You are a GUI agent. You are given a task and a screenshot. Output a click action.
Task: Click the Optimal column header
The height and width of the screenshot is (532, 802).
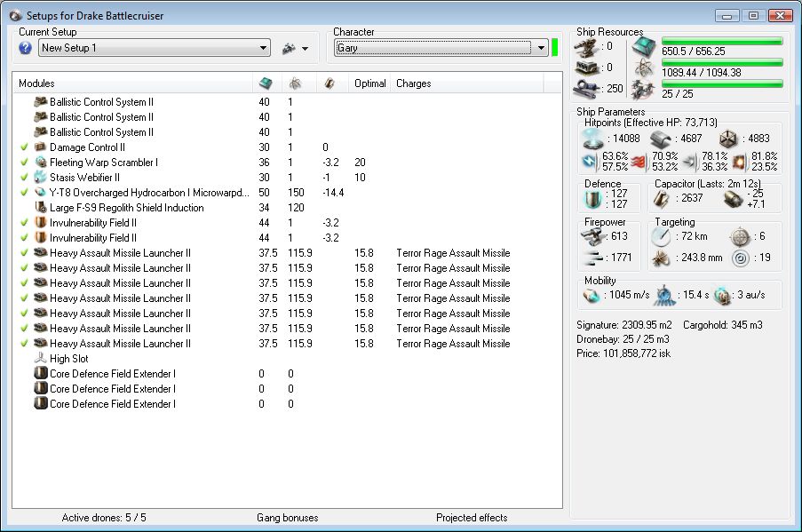click(369, 83)
